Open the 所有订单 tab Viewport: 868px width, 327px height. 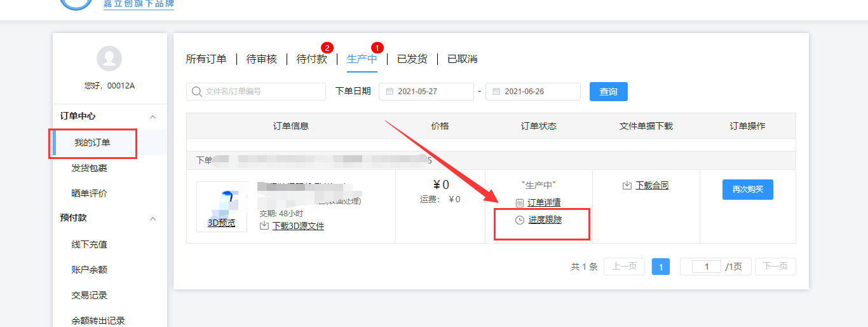206,59
